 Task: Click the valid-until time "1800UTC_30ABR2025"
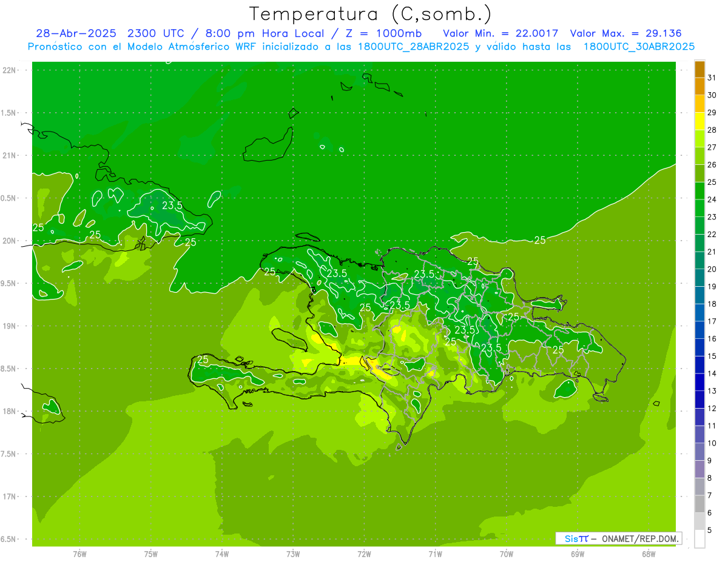(639, 47)
